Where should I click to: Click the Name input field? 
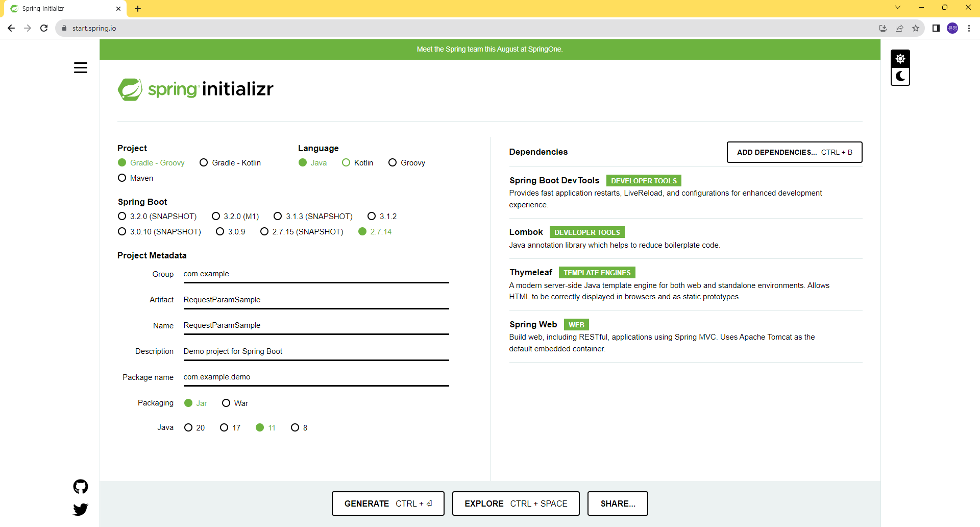click(316, 326)
